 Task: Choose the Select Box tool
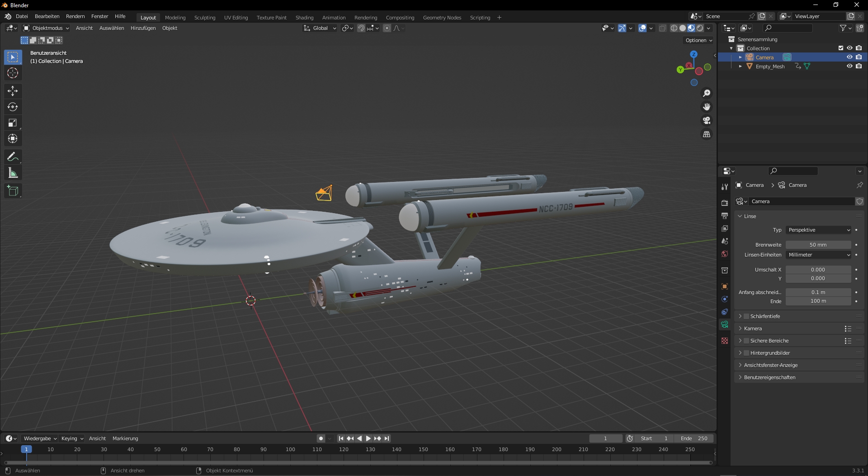pos(13,57)
